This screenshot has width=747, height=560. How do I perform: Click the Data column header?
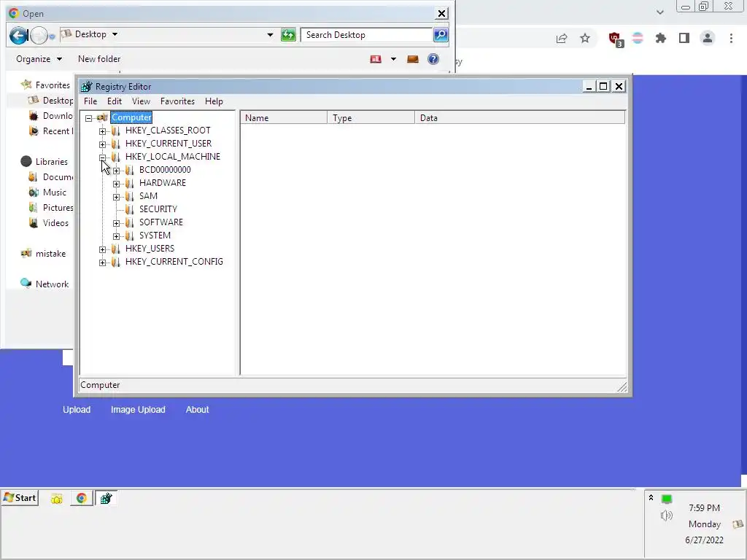519,118
